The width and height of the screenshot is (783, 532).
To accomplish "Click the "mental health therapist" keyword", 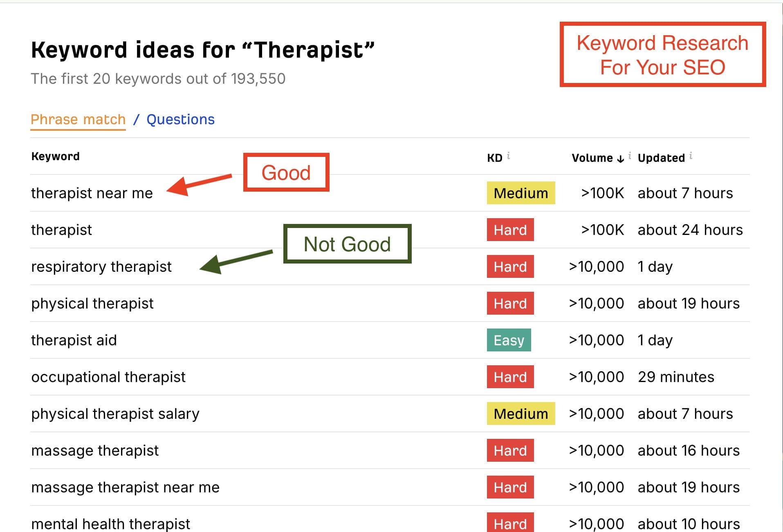I will click(x=110, y=523).
